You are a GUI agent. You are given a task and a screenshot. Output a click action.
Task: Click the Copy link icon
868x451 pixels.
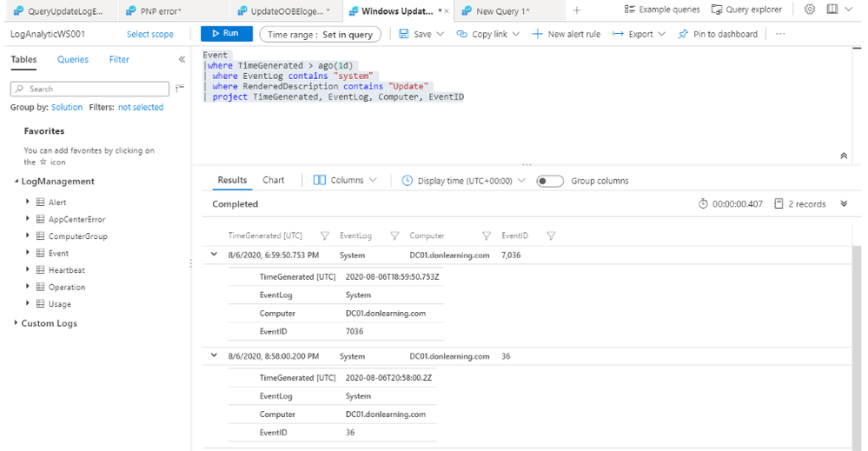(x=461, y=34)
